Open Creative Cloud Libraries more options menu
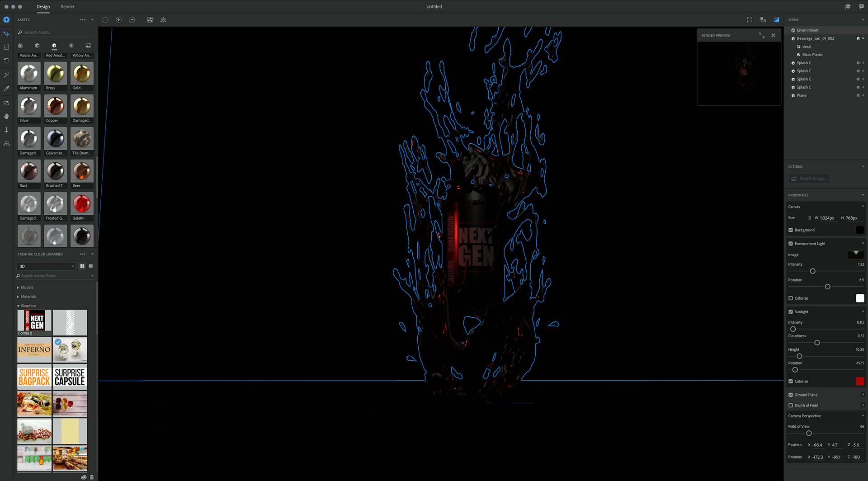 click(x=83, y=254)
